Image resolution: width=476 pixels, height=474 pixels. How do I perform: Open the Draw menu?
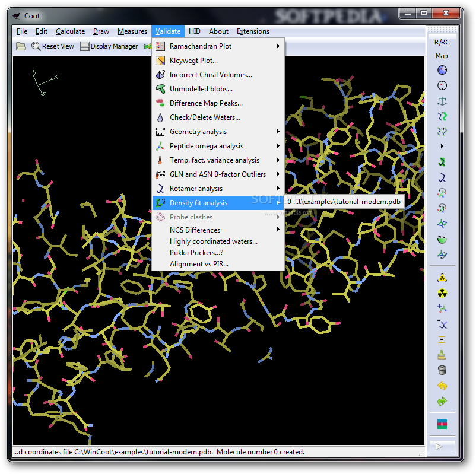click(101, 31)
